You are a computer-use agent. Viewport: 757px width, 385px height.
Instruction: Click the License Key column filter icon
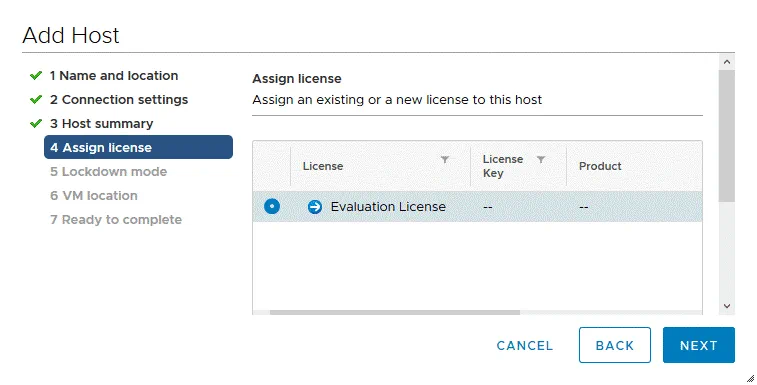click(541, 159)
